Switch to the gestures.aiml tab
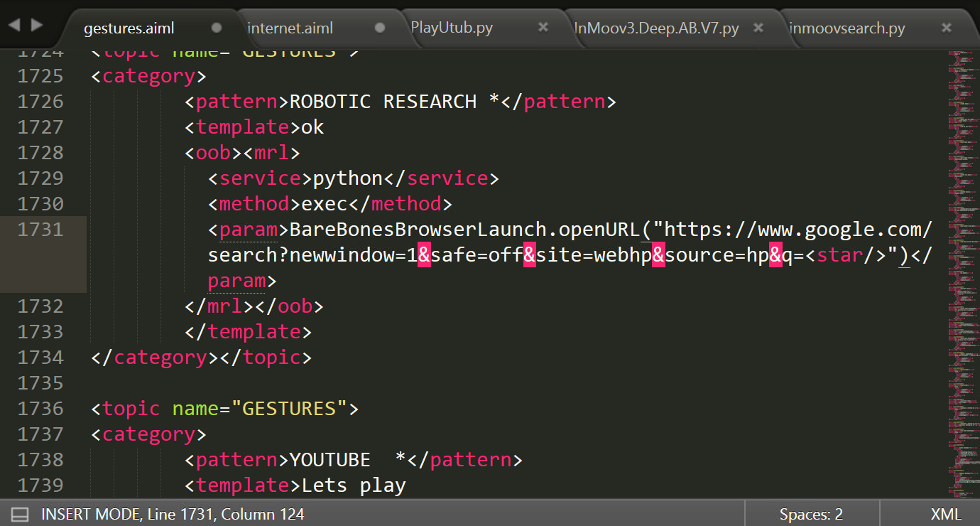The height and width of the screenshot is (526, 980). point(129,28)
